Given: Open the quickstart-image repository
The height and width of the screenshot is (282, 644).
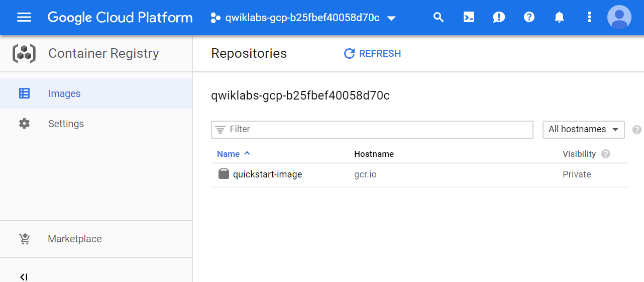Looking at the screenshot, I should coord(267,174).
